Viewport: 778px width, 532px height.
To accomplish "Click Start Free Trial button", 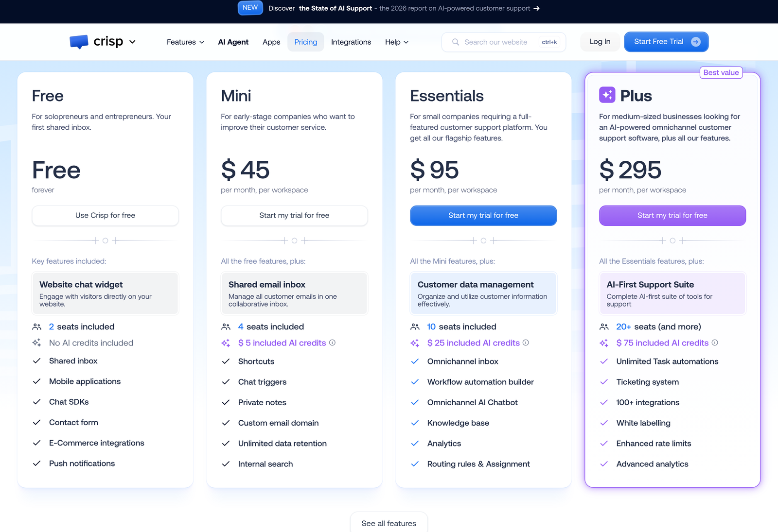I will click(666, 42).
